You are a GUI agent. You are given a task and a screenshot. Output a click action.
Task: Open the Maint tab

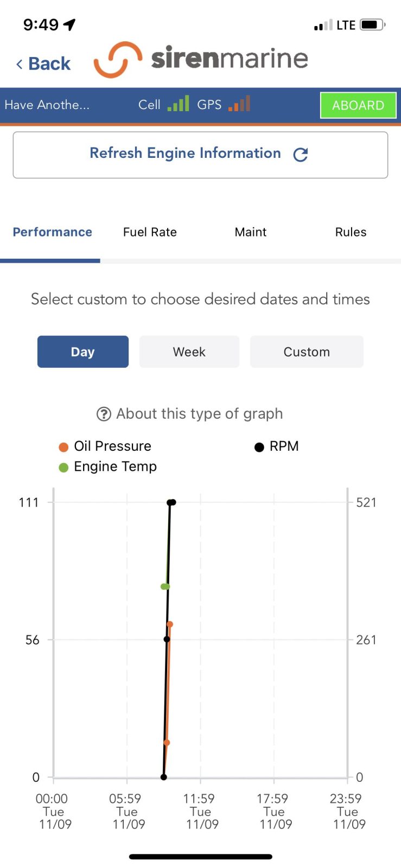click(x=250, y=232)
